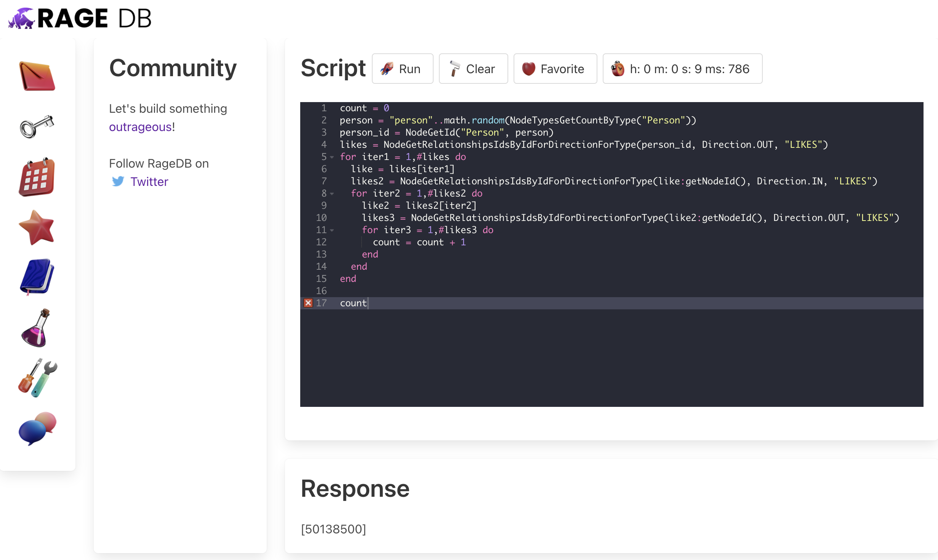This screenshot has height=560, width=938.
Task: Fold the iter3 for loop on line 11
Action: click(x=332, y=230)
